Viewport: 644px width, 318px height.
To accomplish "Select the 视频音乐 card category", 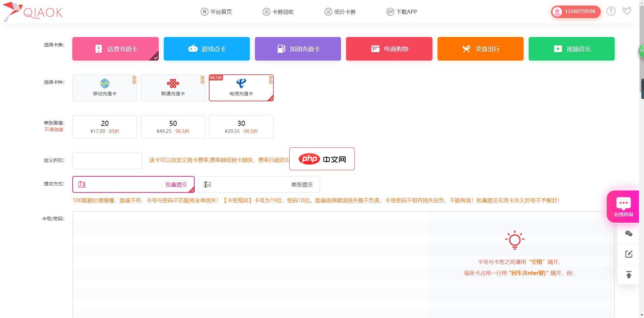I will tap(571, 48).
